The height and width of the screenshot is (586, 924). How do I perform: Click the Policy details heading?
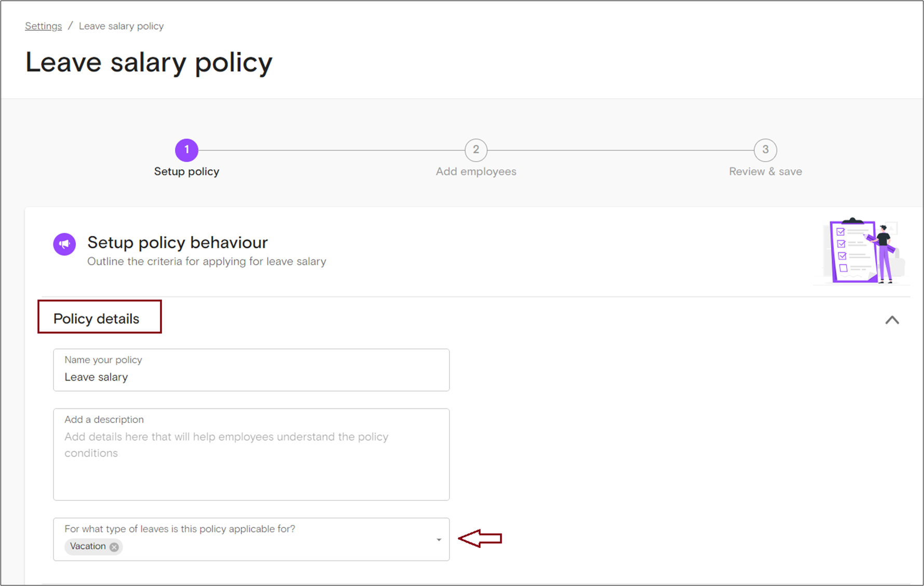[x=97, y=319]
